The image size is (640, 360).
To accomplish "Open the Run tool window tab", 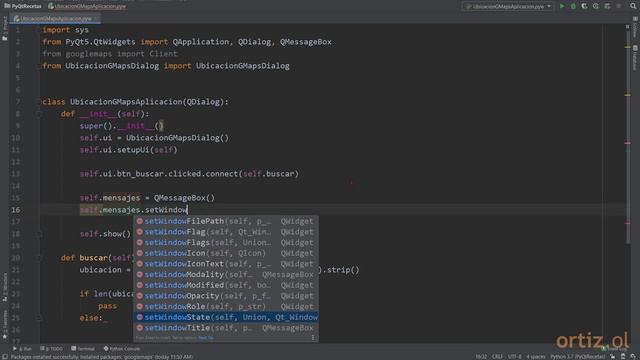I will 22,349.
